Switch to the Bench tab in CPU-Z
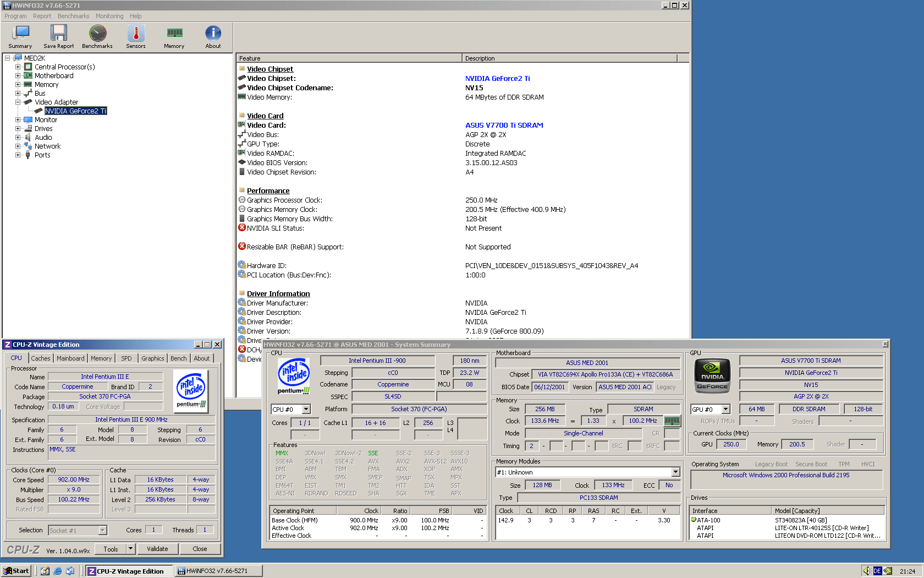924x578 pixels. coord(179,358)
